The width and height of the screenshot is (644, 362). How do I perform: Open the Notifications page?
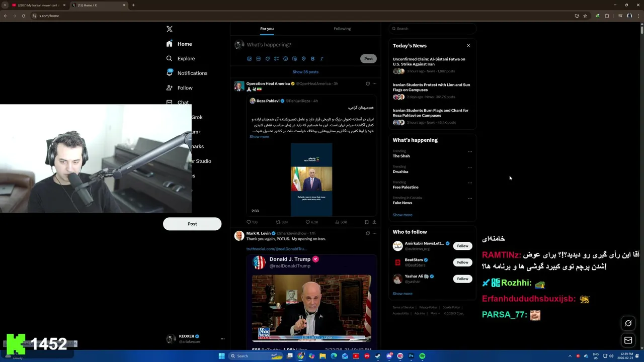click(187, 73)
